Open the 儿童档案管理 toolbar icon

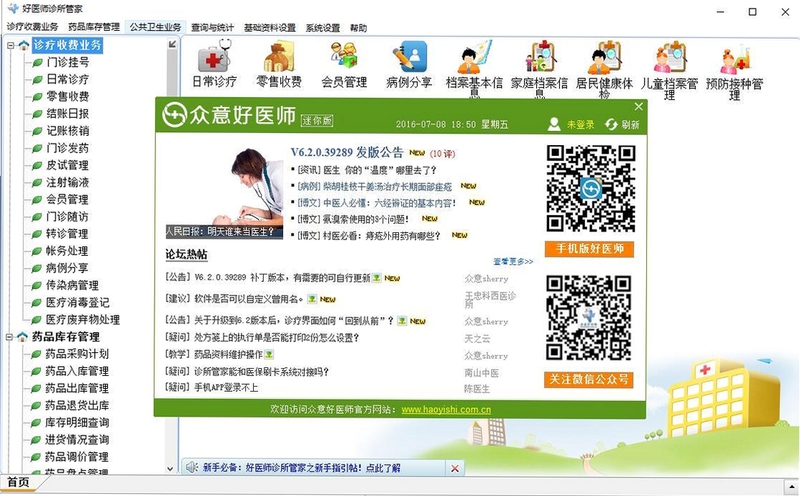point(669,57)
